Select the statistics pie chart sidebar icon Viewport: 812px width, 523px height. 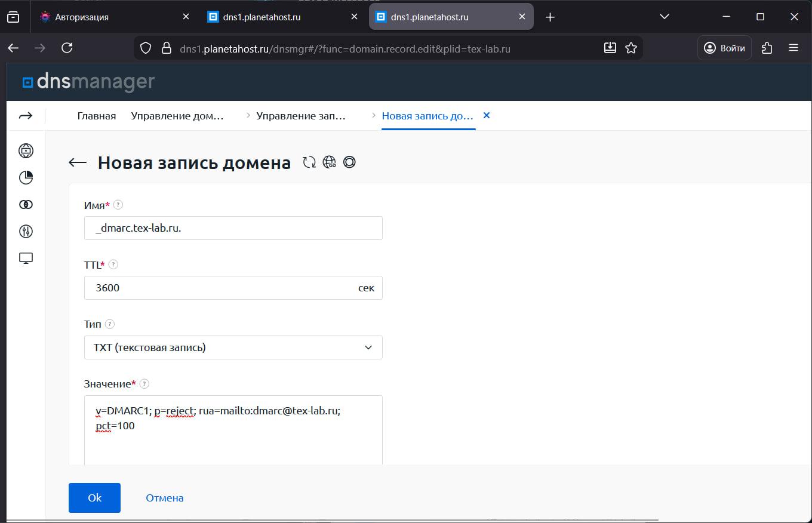pyautogui.click(x=25, y=177)
